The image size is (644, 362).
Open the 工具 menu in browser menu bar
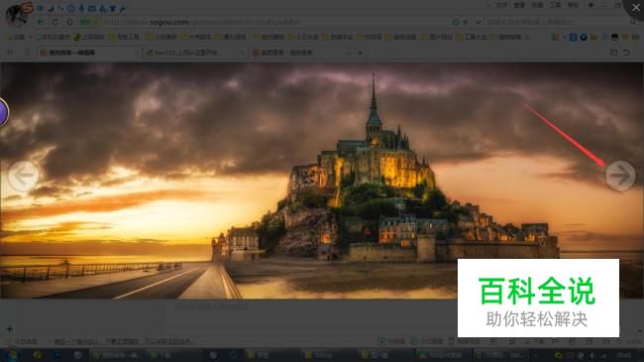[555, 5]
